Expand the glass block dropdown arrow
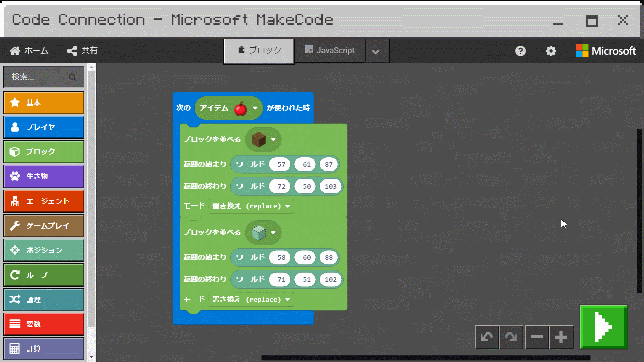Image resolution: width=644 pixels, height=362 pixels. [273, 233]
